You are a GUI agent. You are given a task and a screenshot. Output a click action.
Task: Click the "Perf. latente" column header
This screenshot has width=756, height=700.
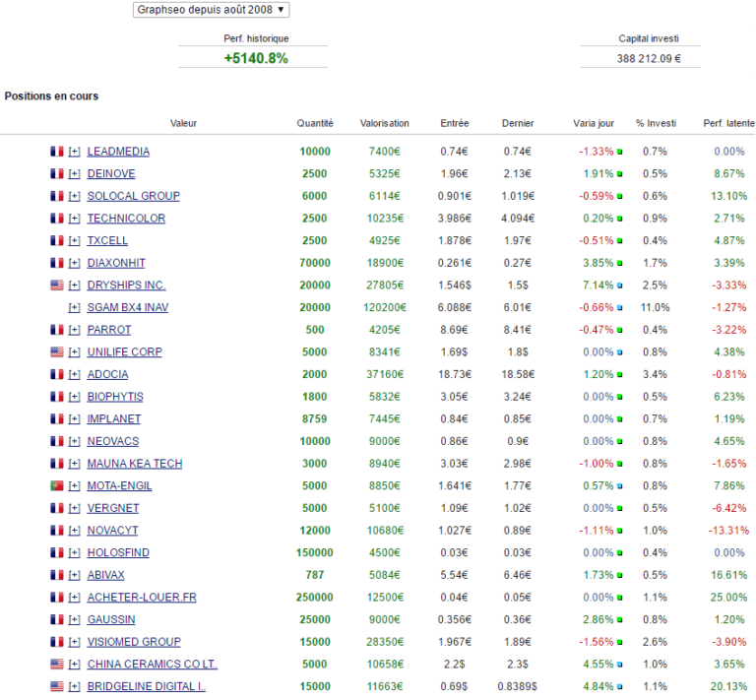coord(729,123)
